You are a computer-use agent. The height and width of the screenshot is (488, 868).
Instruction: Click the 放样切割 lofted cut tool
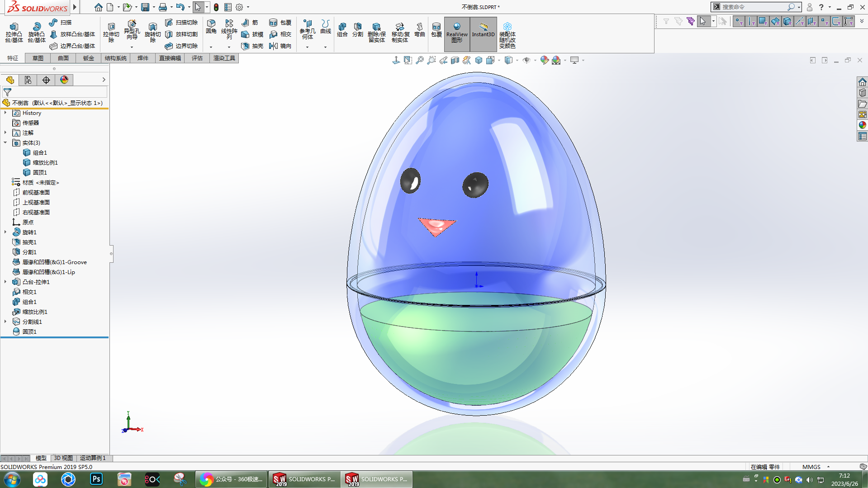click(181, 34)
